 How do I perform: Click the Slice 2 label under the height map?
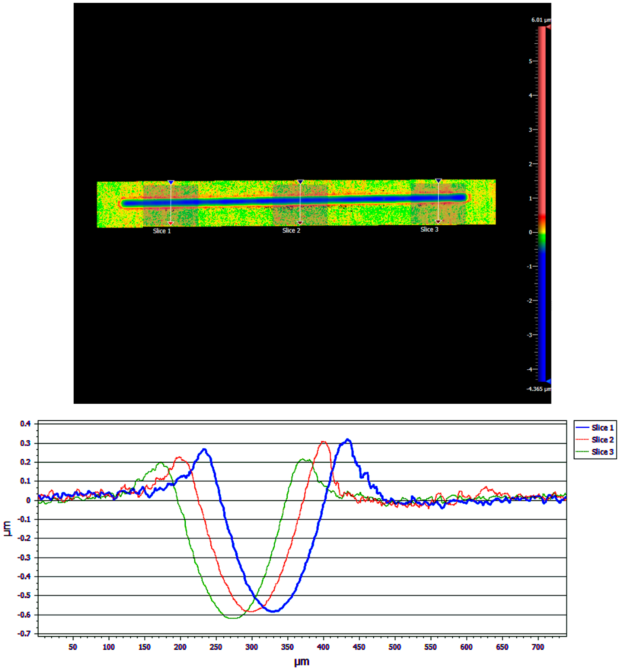click(x=291, y=230)
